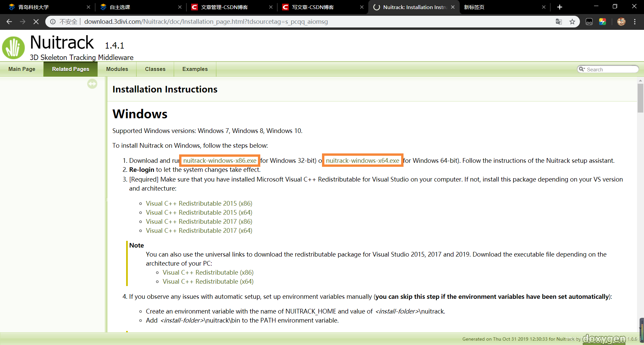Click the search magnifier dropdown icon
Viewport: 644px width, 345px height.
[582, 69]
